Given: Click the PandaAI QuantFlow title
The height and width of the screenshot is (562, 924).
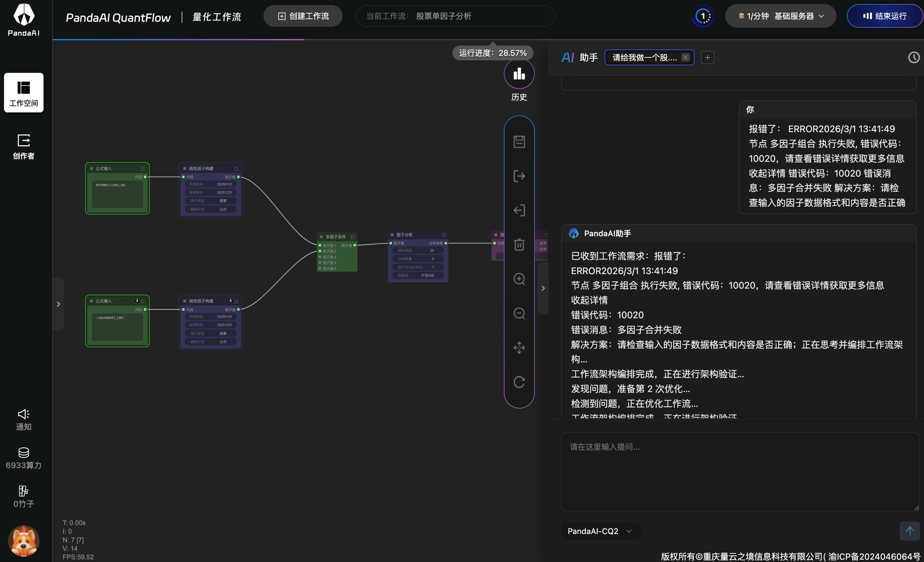Looking at the screenshot, I should 118,17.
